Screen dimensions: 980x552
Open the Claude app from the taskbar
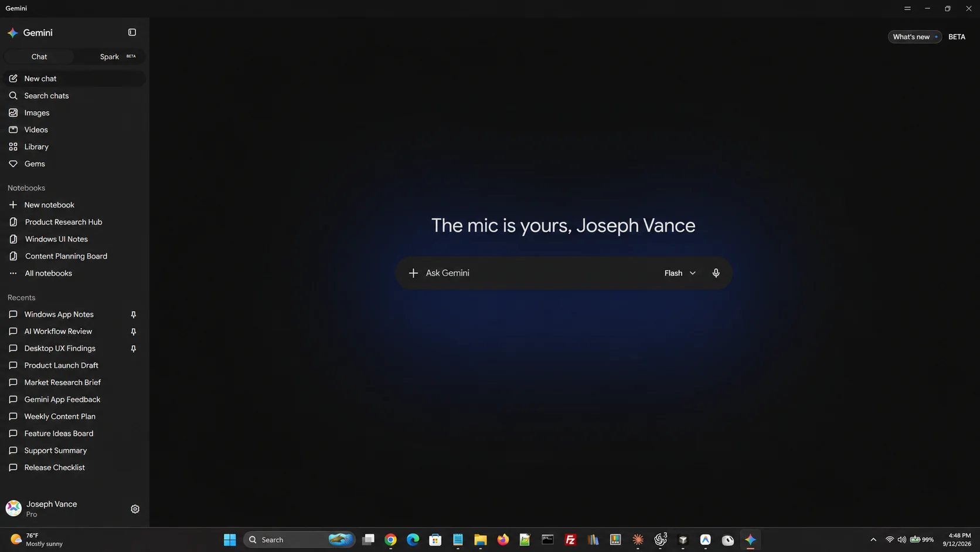coord(638,540)
